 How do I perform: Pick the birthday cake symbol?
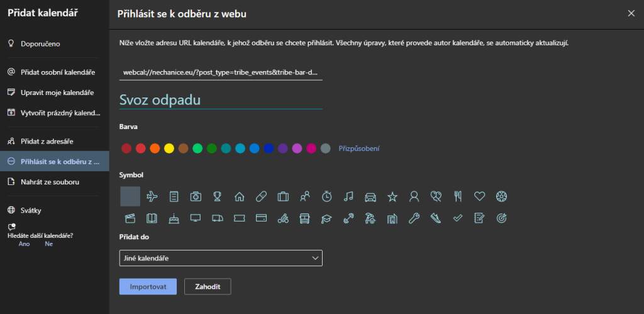tap(174, 218)
